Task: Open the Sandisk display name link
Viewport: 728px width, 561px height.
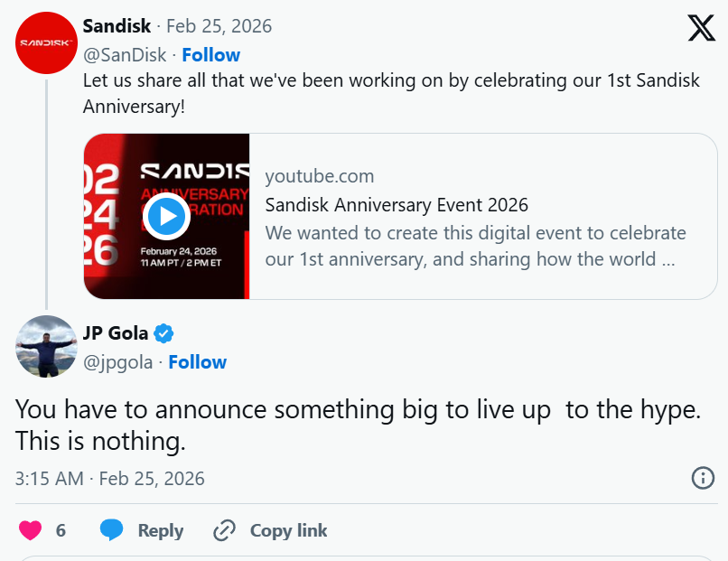Action: pos(117,26)
